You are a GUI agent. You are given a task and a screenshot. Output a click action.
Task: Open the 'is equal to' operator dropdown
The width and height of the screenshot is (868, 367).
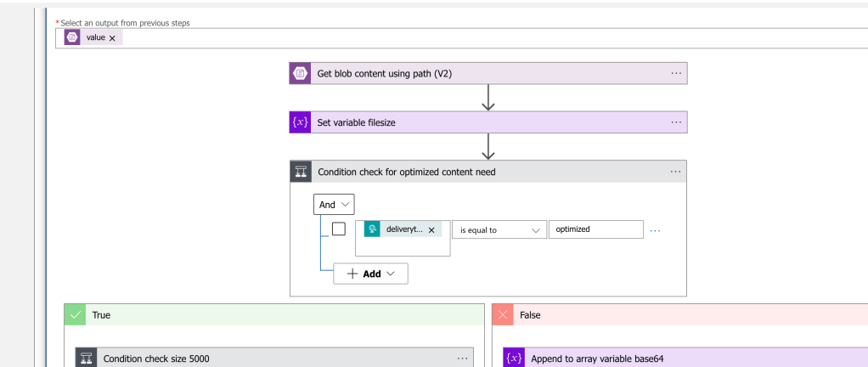point(499,229)
